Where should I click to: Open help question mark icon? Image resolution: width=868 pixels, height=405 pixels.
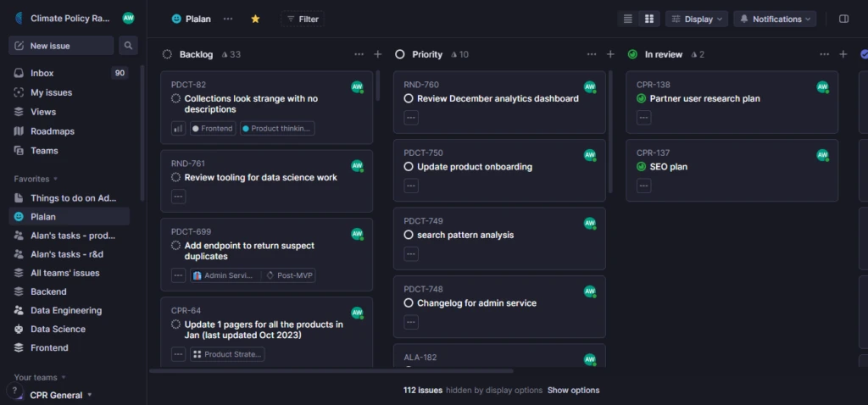pos(14,391)
